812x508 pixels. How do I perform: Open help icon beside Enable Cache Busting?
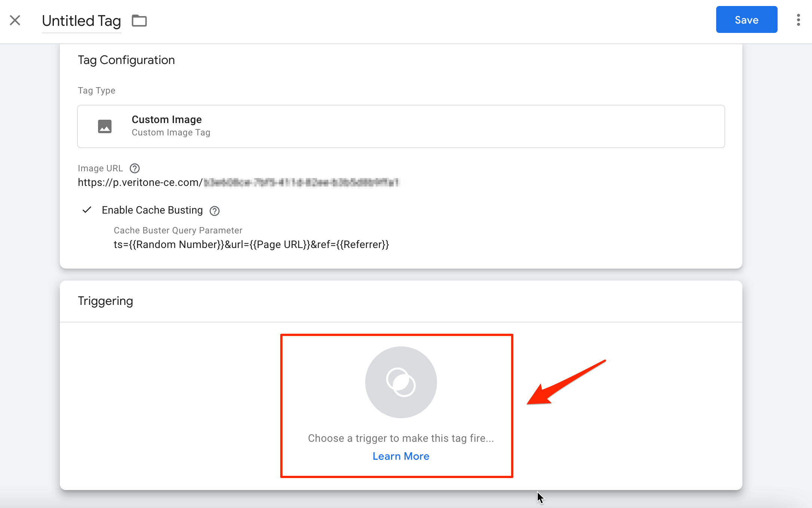214,211
